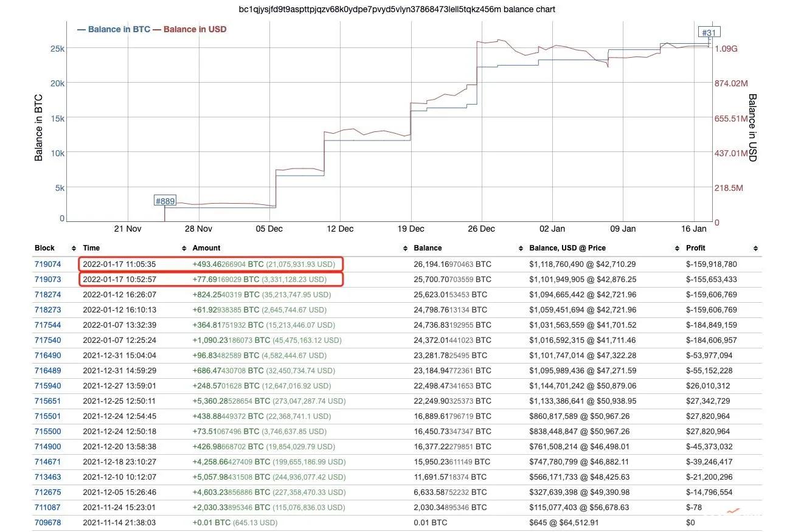Open the 715501 block page

48,416
